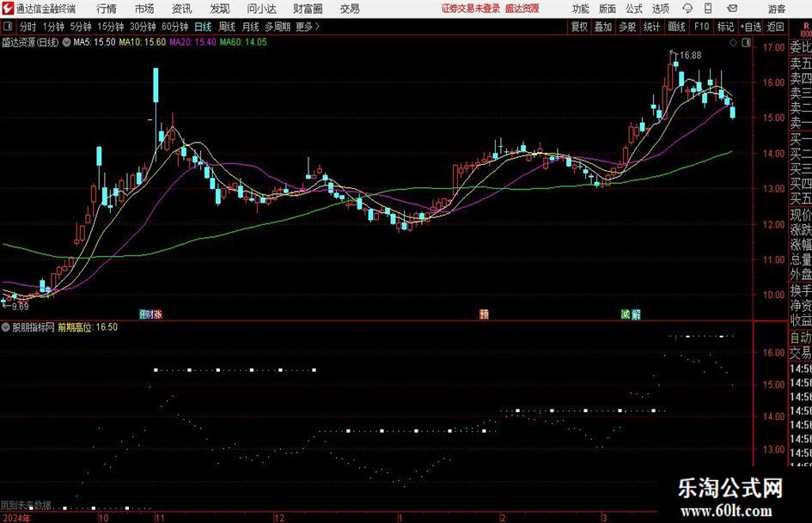Click the 涨 event marker on chart
812x523 pixels.
pyautogui.click(x=157, y=313)
